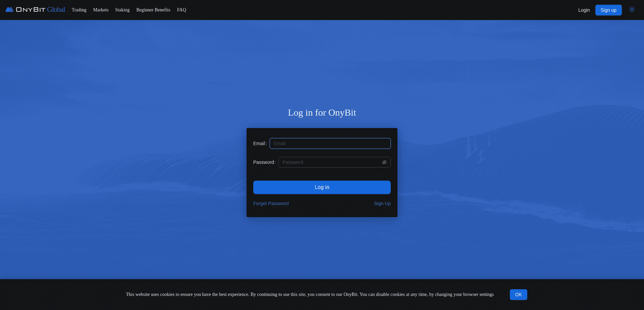Screen dimensions: 644x310
Task: Click inside the Email input field
Action: click(x=330, y=143)
